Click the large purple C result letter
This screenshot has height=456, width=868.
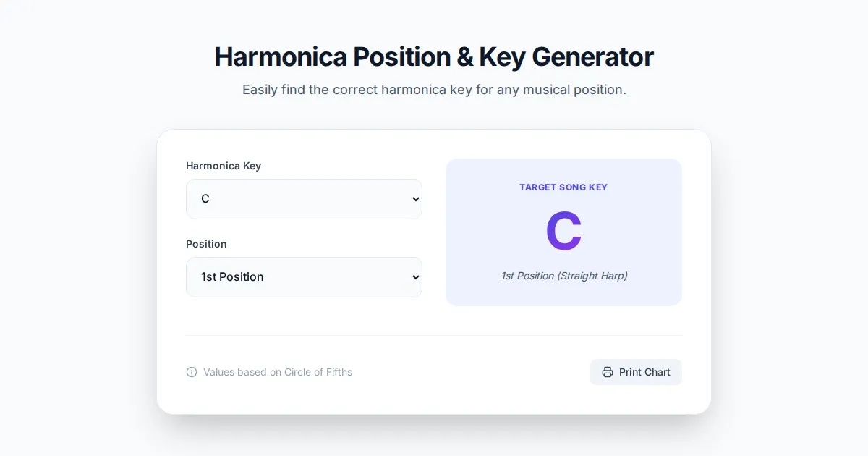563,232
